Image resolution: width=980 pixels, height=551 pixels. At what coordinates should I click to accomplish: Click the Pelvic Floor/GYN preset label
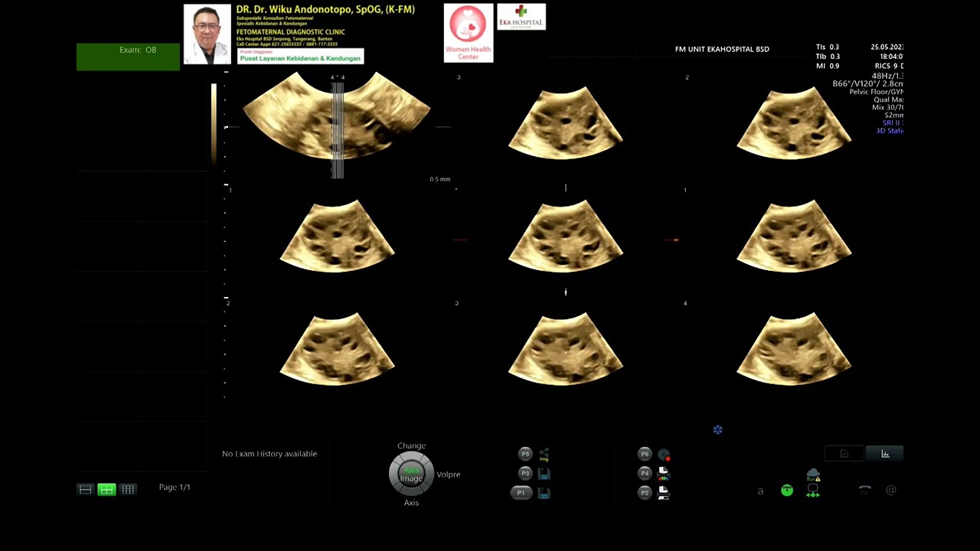(x=877, y=92)
